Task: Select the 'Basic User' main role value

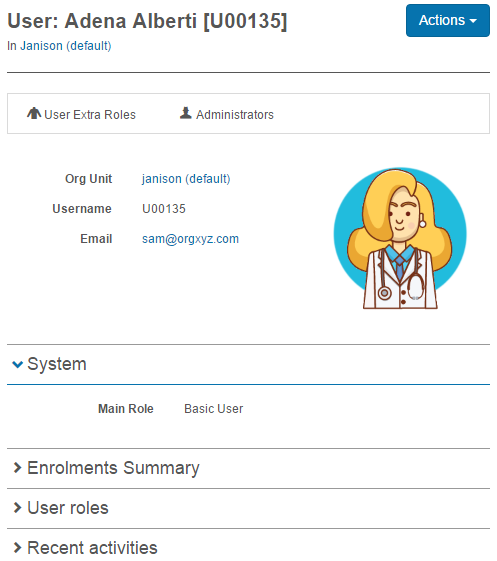Action: click(214, 409)
